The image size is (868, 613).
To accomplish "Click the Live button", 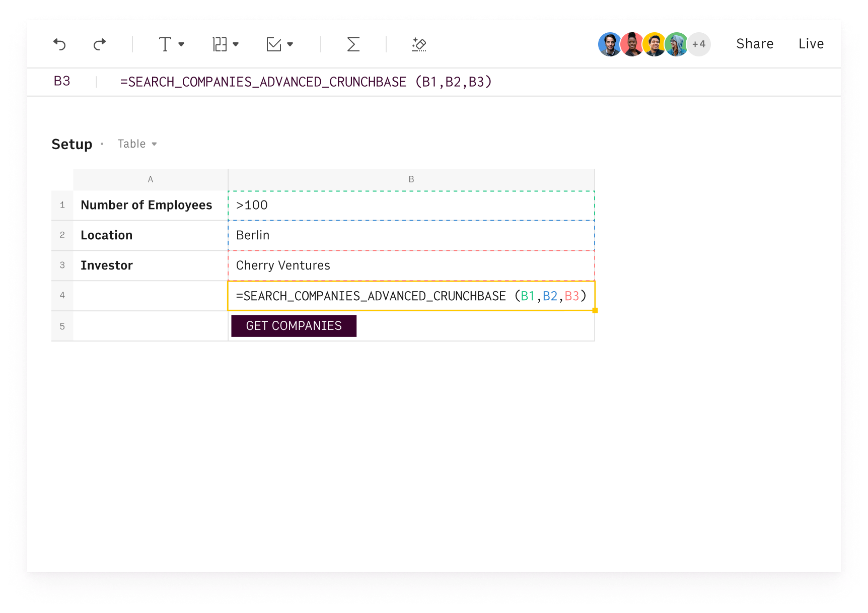I will click(811, 44).
